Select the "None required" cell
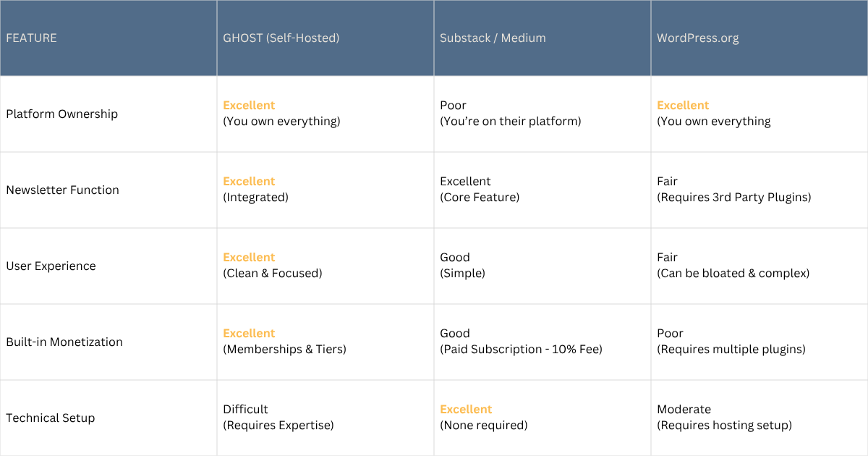This screenshot has width=868, height=456. point(542,418)
